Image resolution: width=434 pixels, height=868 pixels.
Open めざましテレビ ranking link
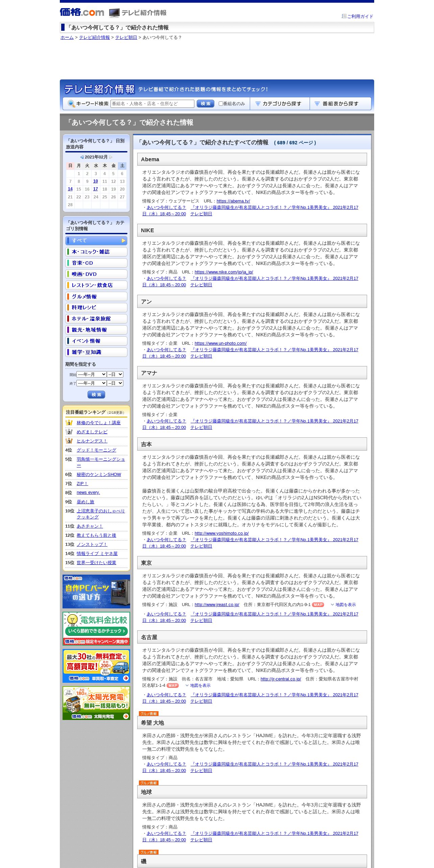[92, 432]
